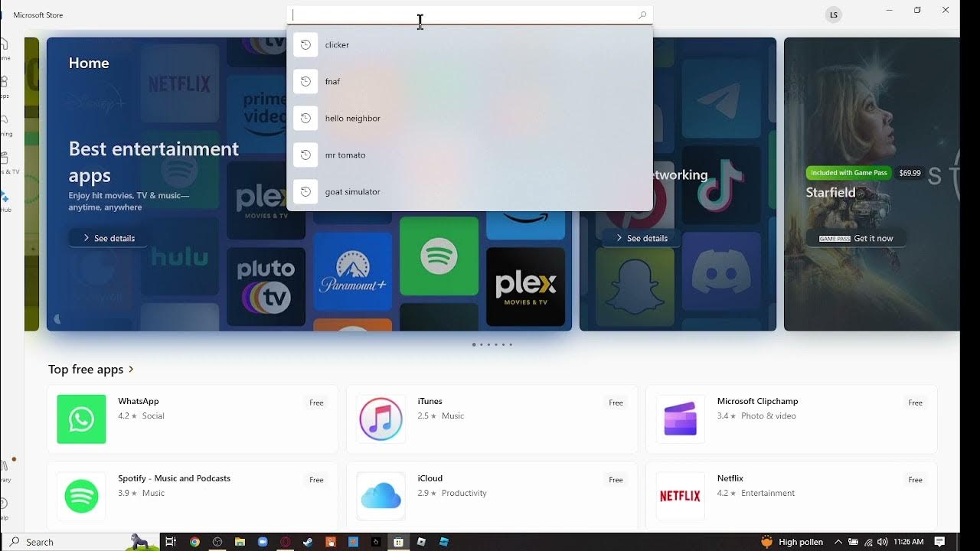Open the Netflix app icon in list

680,496
